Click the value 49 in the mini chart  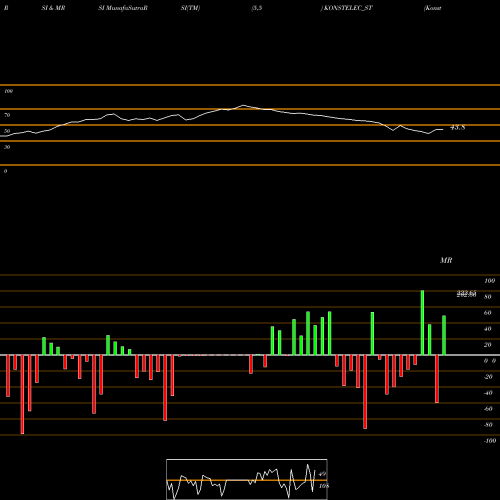click(x=322, y=474)
